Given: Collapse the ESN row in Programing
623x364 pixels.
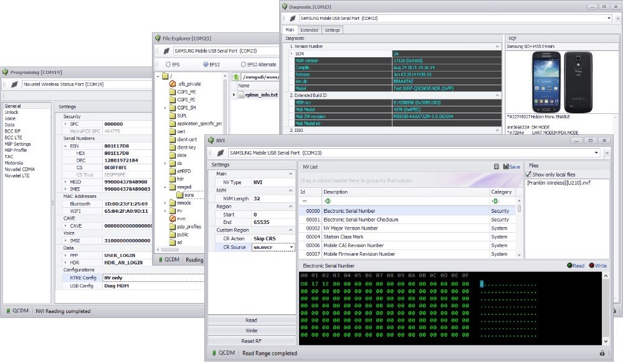Looking at the screenshot, I should 65,146.
